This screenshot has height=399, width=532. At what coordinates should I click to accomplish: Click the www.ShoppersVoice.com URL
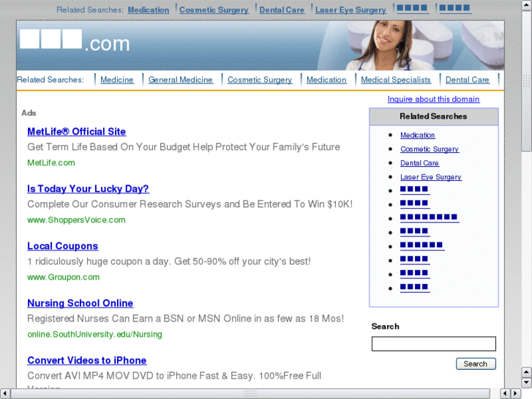pyautogui.click(x=76, y=220)
